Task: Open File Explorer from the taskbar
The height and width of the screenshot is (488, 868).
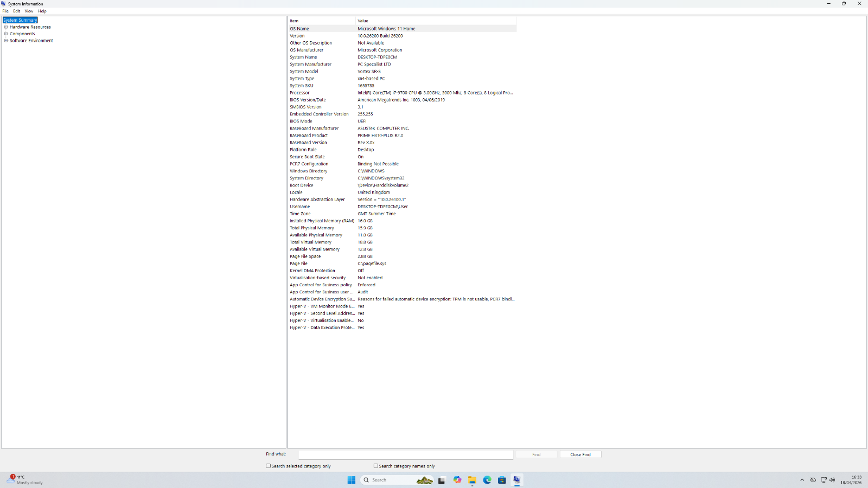Action: [472, 480]
